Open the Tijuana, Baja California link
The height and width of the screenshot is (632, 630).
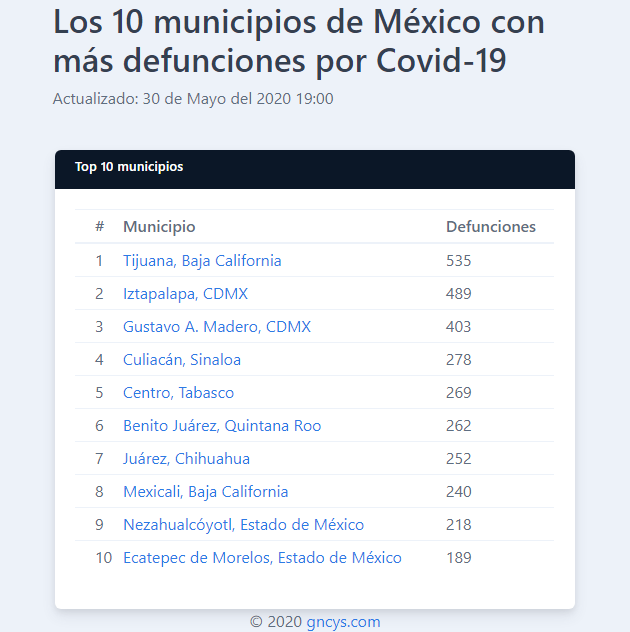(x=202, y=261)
